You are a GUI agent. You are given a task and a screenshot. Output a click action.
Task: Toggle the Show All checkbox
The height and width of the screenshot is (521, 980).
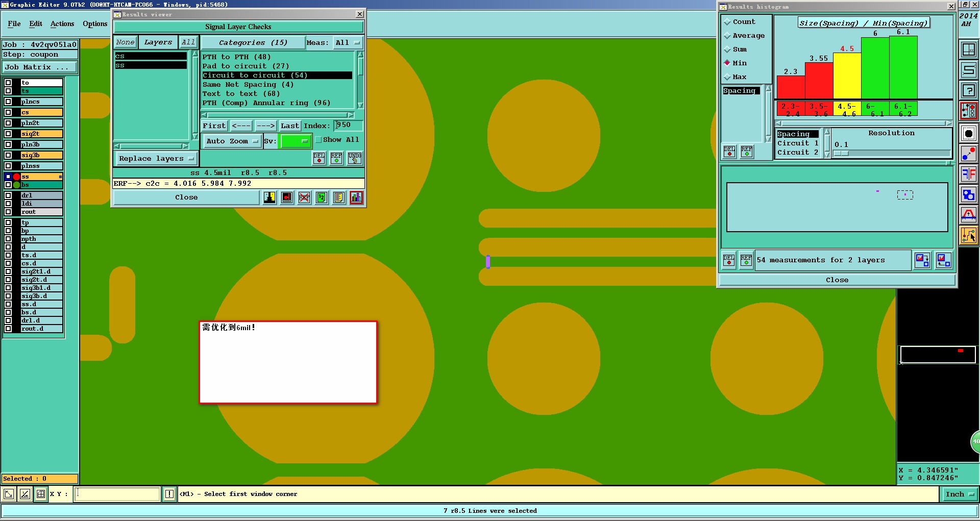(318, 140)
